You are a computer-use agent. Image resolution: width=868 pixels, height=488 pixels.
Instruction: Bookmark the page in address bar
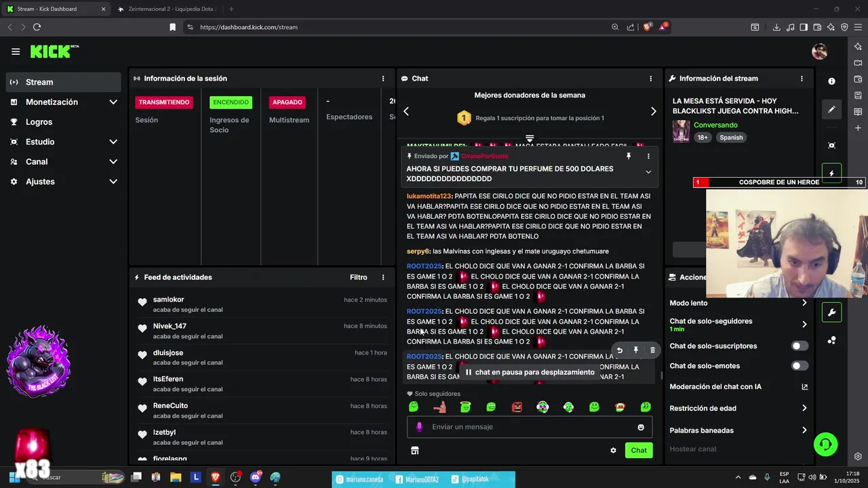click(x=172, y=27)
